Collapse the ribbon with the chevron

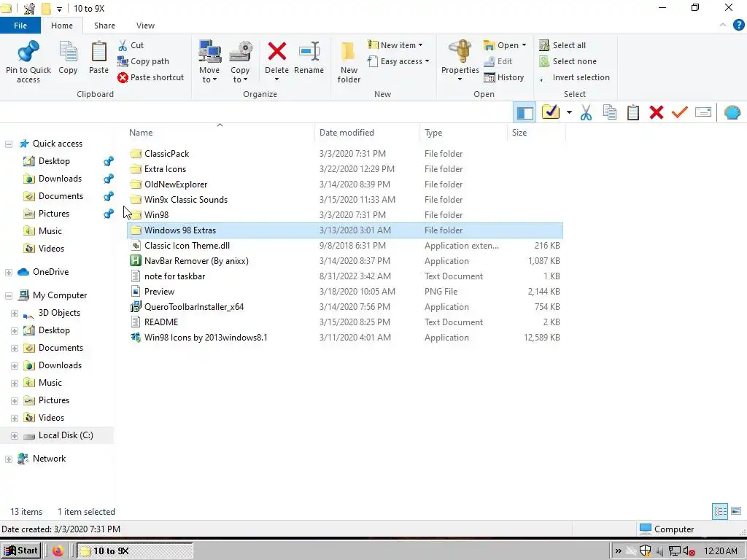[x=723, y=26]
